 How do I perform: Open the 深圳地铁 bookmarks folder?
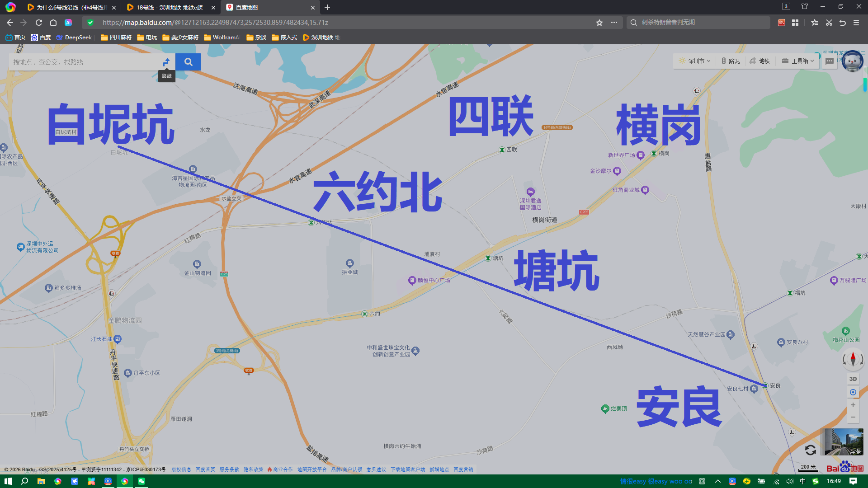321,38
